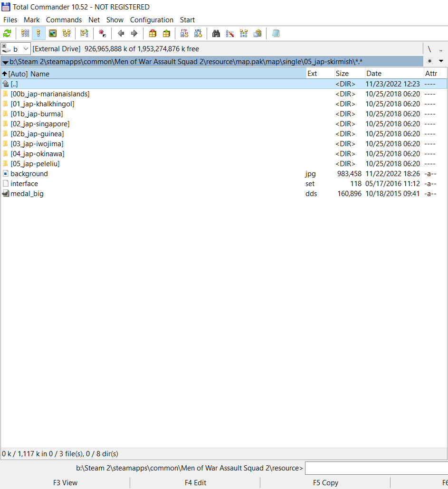
Task: Open directory hotlist asterisk button
Action: (x=429, y=61)
